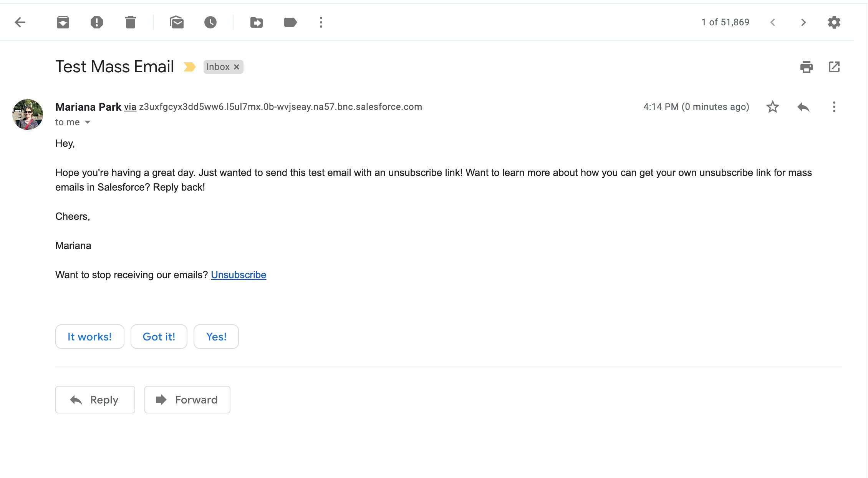Expand the recipient 'to me' details
Viewport: 868px width, 478px height.
point(88,123)
